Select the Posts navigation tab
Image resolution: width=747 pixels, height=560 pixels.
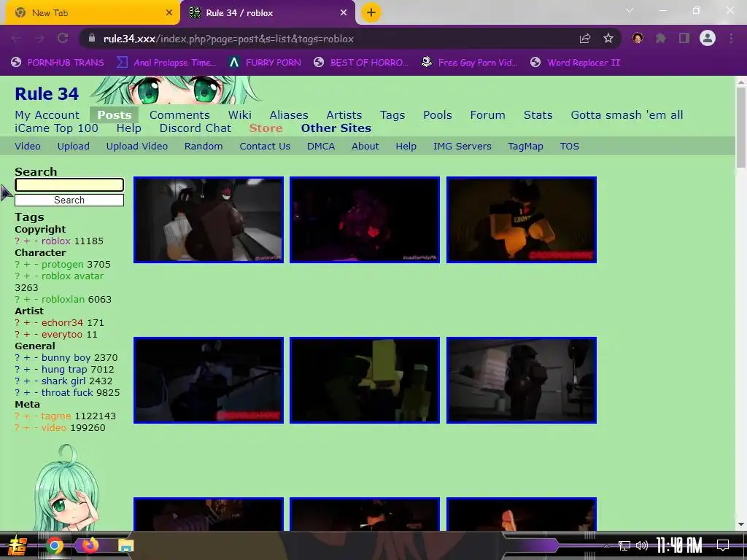[115, 115]
